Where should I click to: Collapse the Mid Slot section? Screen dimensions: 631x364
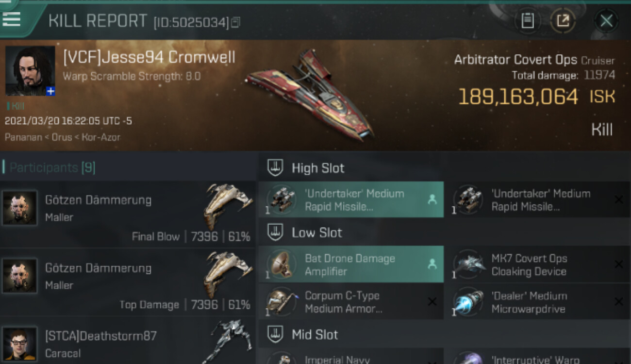point(276,334)
